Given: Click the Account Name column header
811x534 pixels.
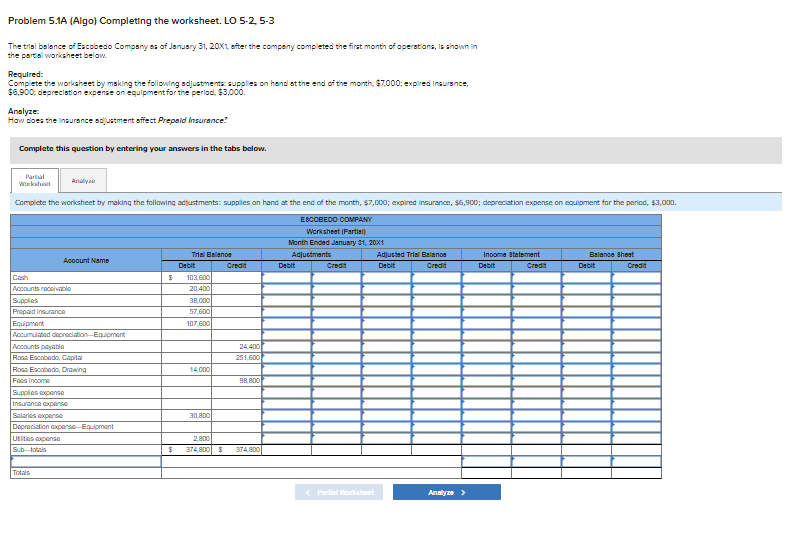Looking at the screenshot, I should [86, 260].
